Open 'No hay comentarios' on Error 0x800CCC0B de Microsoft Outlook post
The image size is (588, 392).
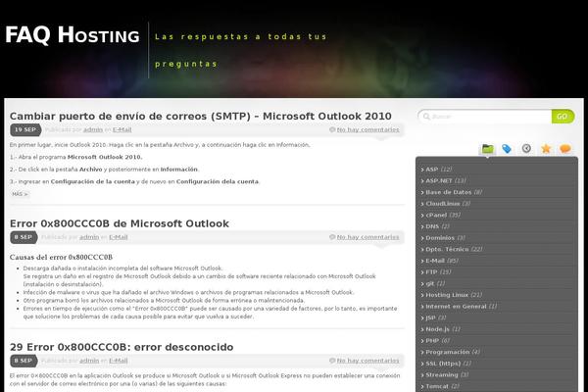[x=367, y=237]
